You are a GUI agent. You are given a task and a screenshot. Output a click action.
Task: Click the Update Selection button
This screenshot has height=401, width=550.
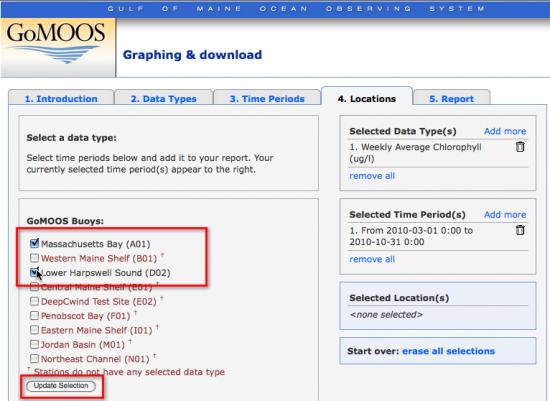61,386
